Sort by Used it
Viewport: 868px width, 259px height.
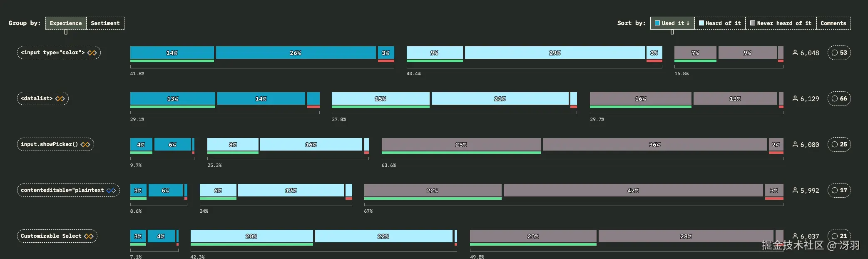[672, 23]
